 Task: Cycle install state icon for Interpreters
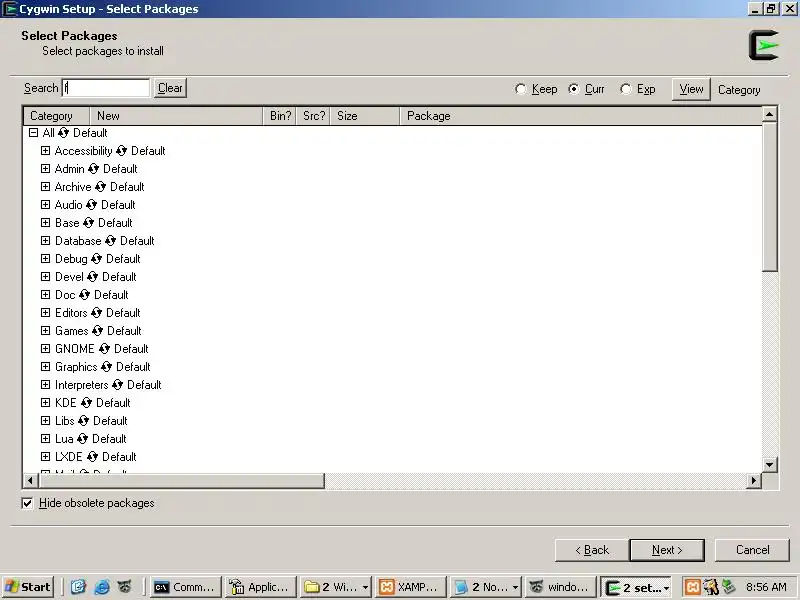(117, 385)
